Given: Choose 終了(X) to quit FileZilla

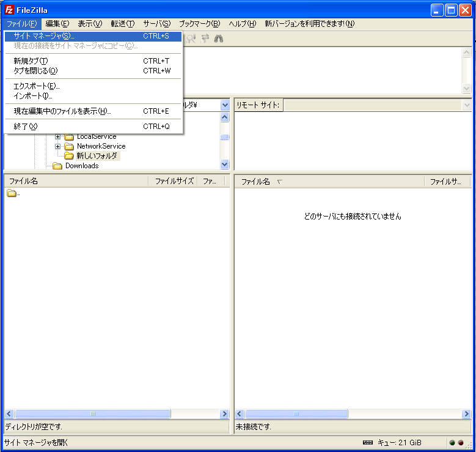Looking at the screenshot, I should 93,126.
